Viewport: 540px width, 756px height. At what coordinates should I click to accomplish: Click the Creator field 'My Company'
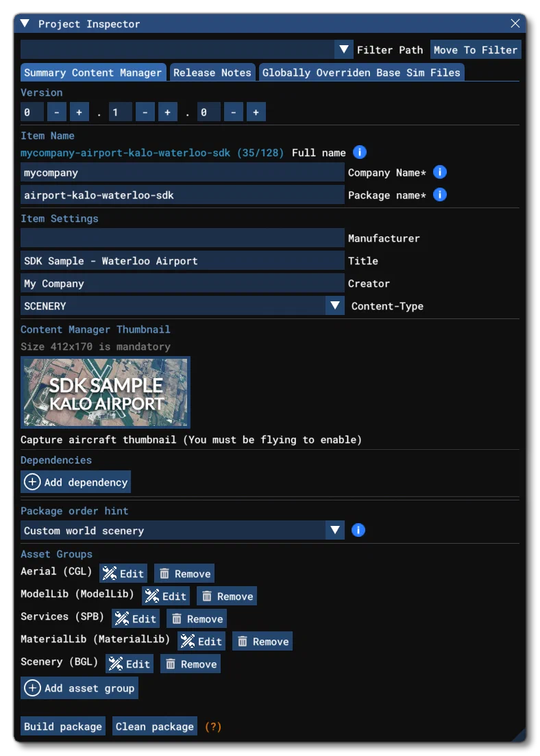182,283
